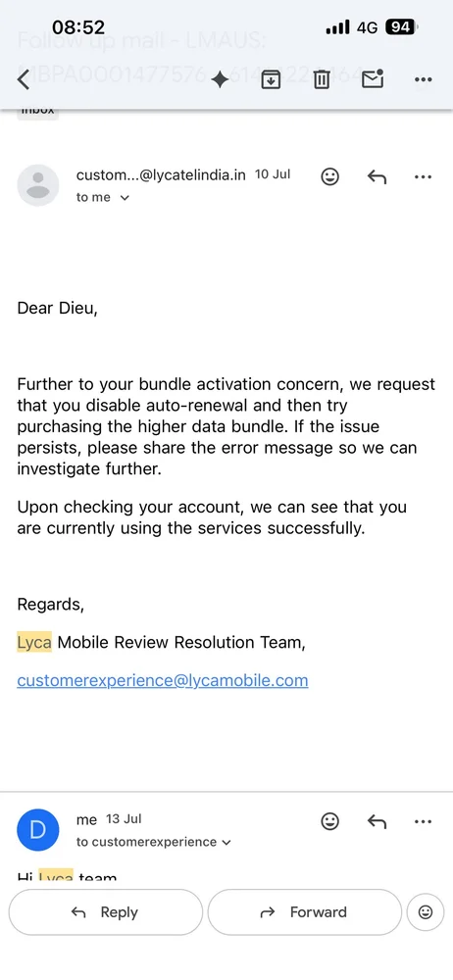Open more options for lycatelindia message
453x980 pixels.
pos(424,176)
